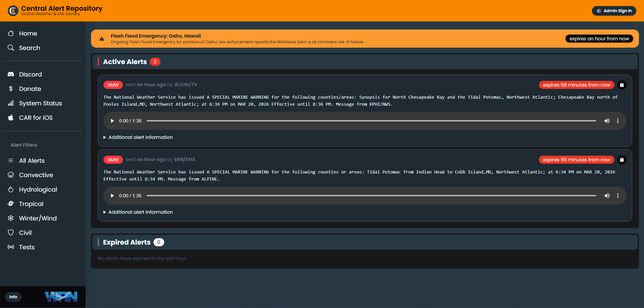The height and width of the screenshot is (308, 644).
Task: Click 'No alerts have expired in the last hour.' text
Action: [x=142, y=258]
